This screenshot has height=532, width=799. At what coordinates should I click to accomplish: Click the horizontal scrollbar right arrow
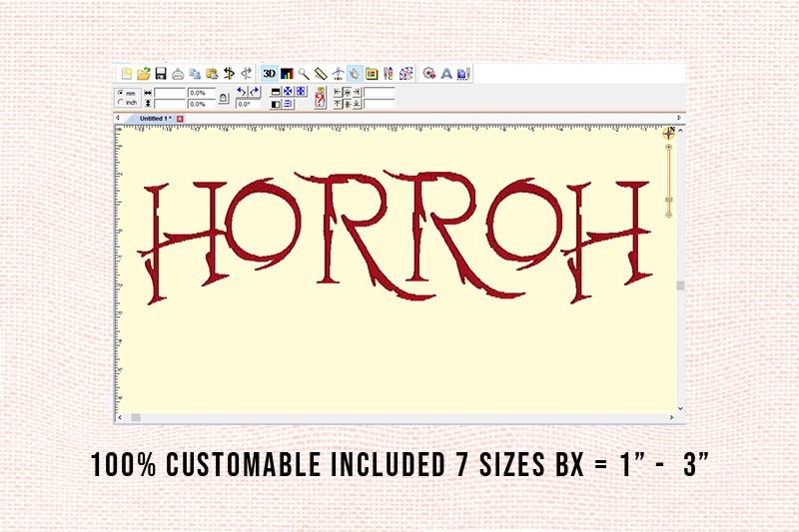pos(671,417)
